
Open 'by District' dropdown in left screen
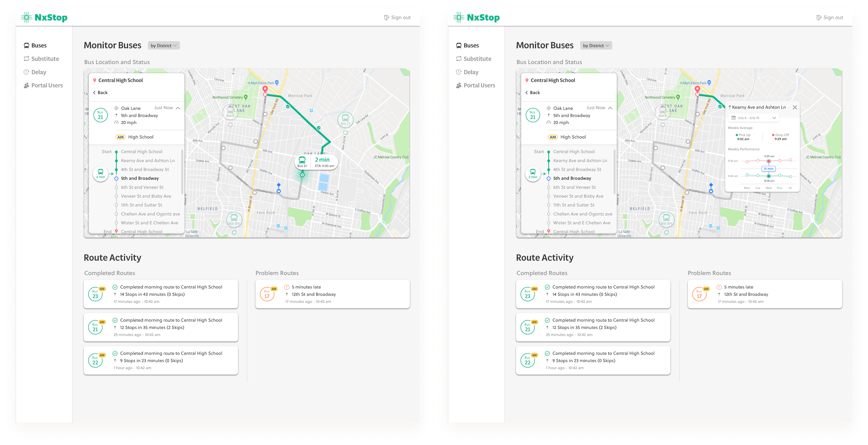(x=164, y=46)
